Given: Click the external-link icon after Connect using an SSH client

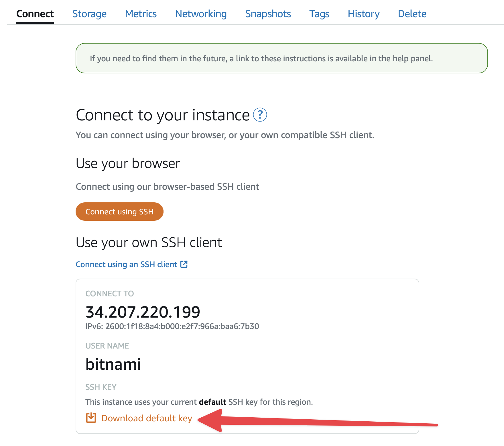Looking at the screenshot, I should point(184,264).
